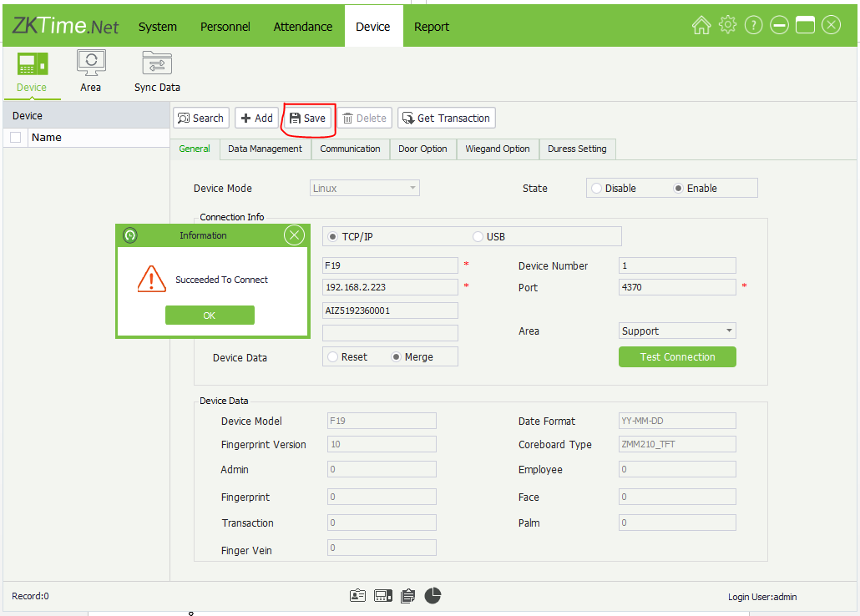The width and height of the screenshot is (860, 616).
Task: Click the home icon in title bar
Action: point(701,25)
